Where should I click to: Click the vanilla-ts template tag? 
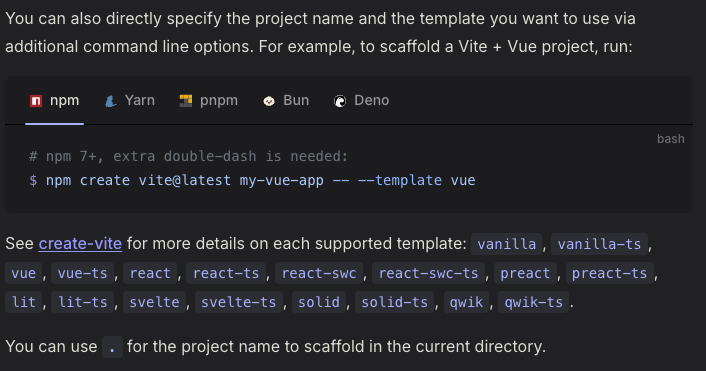click(599, 244)
